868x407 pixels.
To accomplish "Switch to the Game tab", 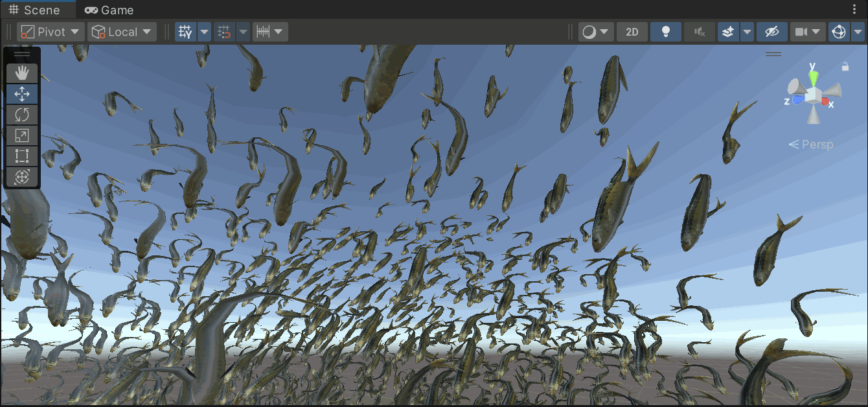I will click(x=109, y=10).
